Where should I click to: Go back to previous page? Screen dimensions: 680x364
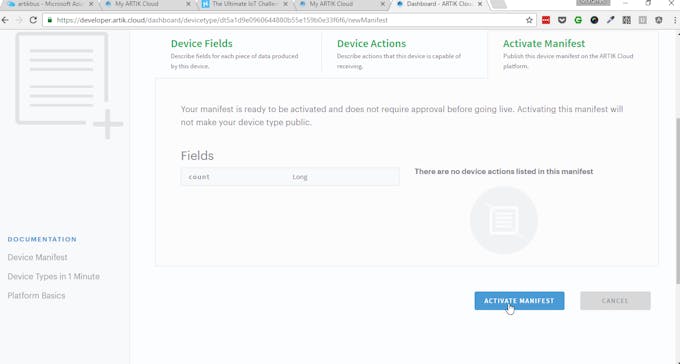coord(5,20)
